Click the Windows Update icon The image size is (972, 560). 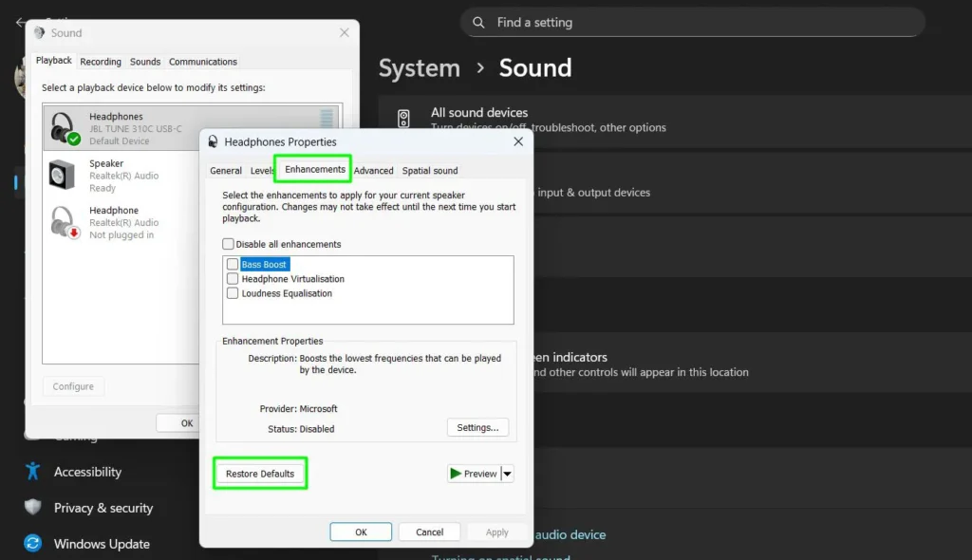(x=31, y=544)
